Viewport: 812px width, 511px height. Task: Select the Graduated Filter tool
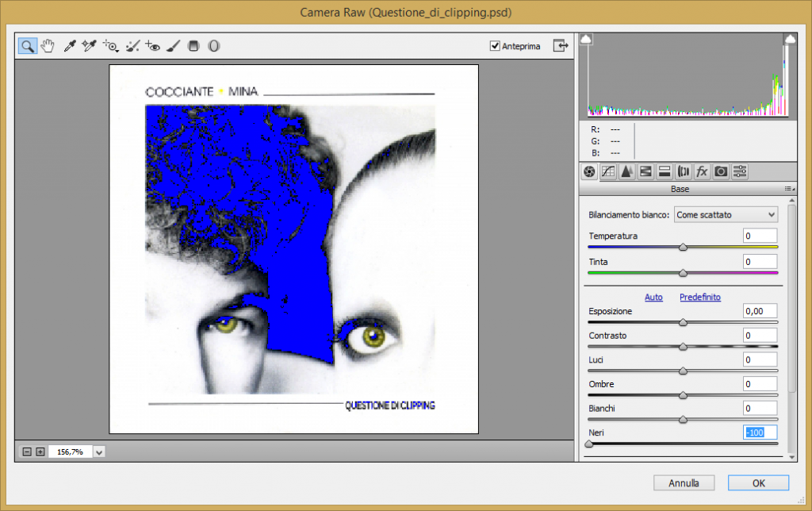point(193,46)
